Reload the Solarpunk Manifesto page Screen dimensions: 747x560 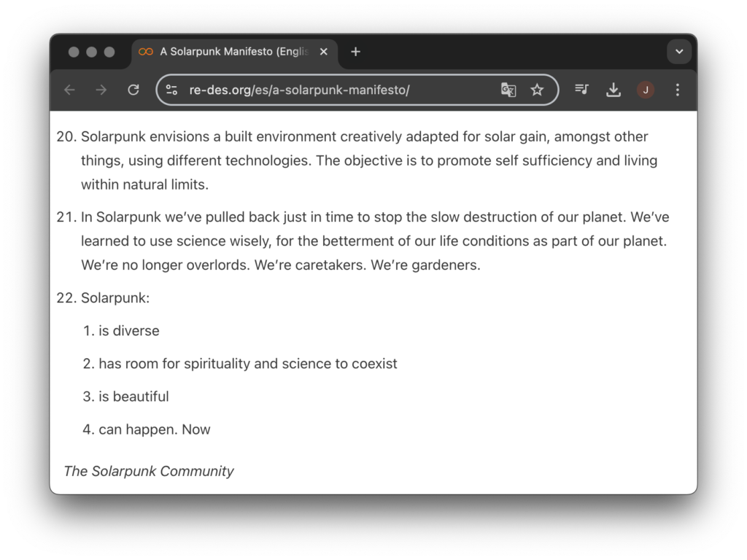click(x=133, y=90)
